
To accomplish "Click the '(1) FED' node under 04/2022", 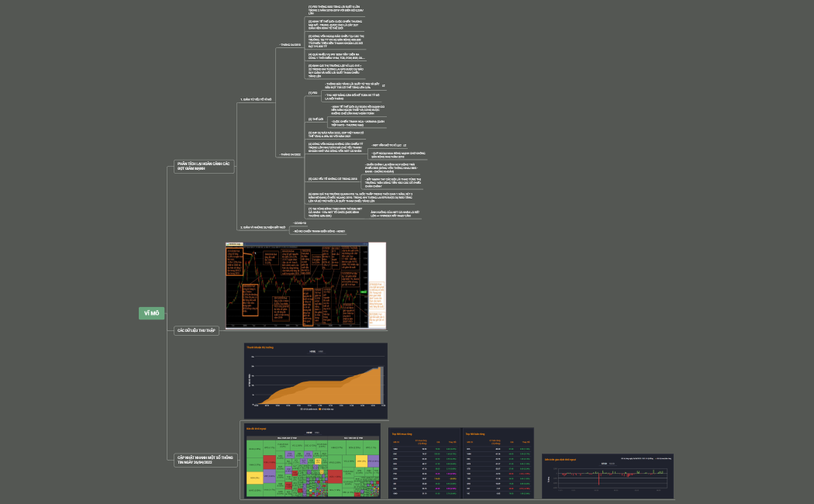I will tap(312, 92).
